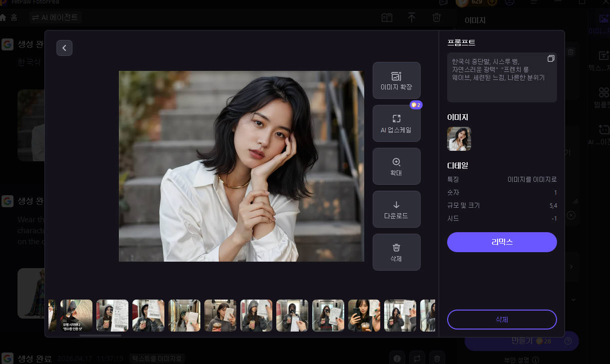
Task: Open the AI 업스케일 tool
Action: pyautogui.click(x=396, y=123)
